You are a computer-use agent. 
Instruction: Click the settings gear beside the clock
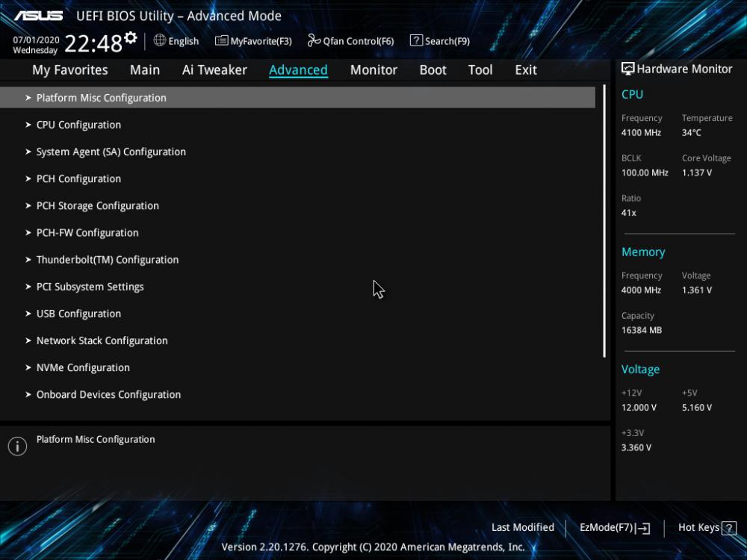tap(131, 37)
